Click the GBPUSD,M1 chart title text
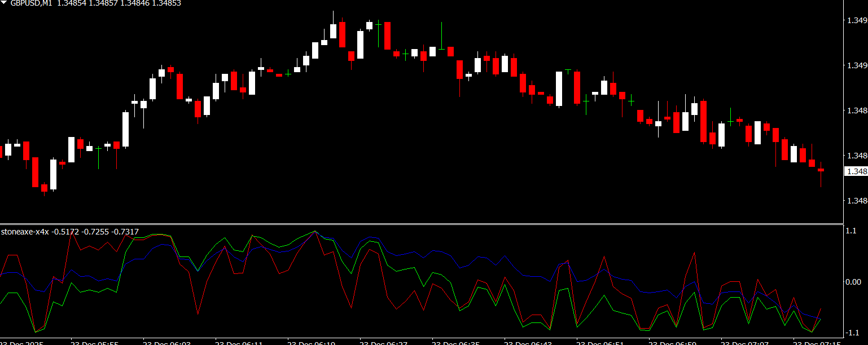 (x=32, y=3)
